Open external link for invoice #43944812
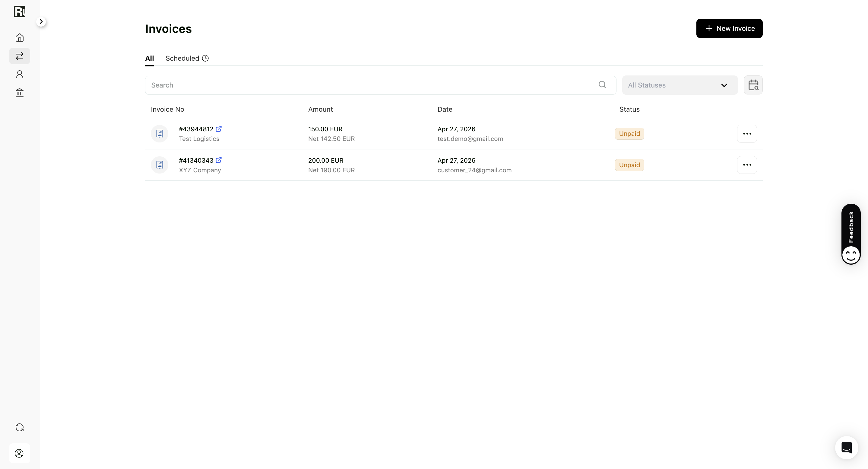 coord(219,129)
